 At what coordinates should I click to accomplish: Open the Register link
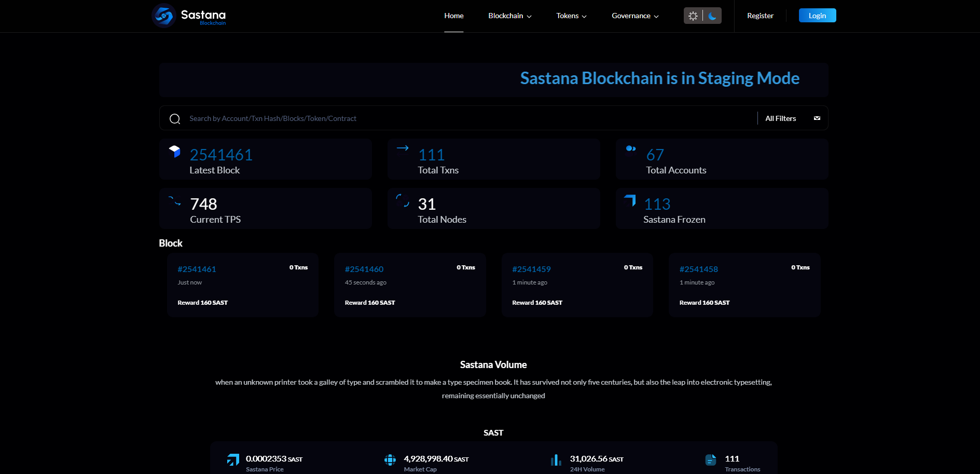[760, 16]
